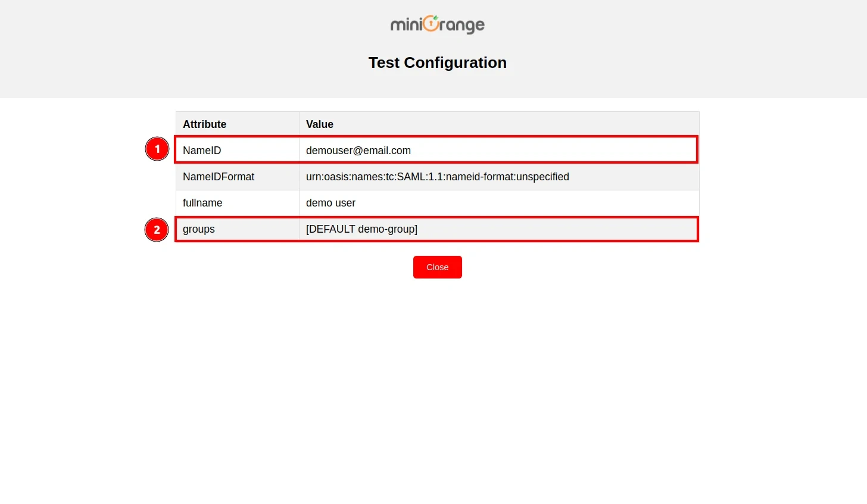This screenshot has height=504, width=867.
Task: Click the '[DEFAULT demo-group]' value
Action: coord(361,229)
